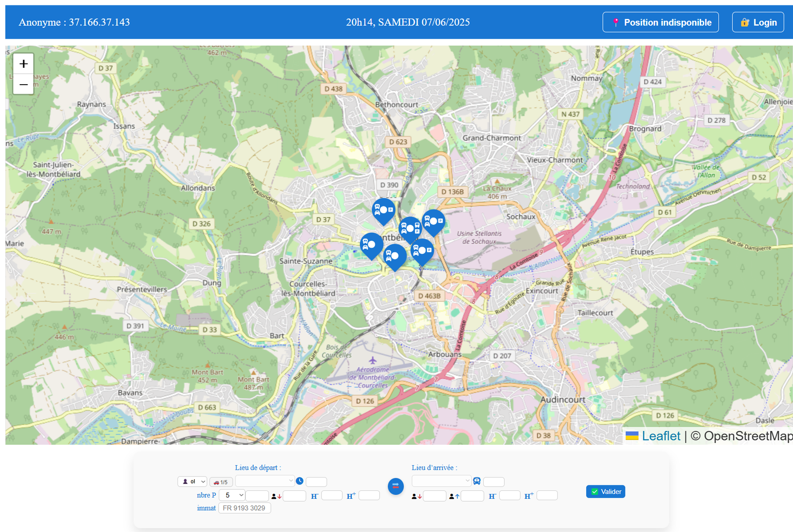
Task: Click the Bethoncourt label on map
Action: (x=396, y=105)
